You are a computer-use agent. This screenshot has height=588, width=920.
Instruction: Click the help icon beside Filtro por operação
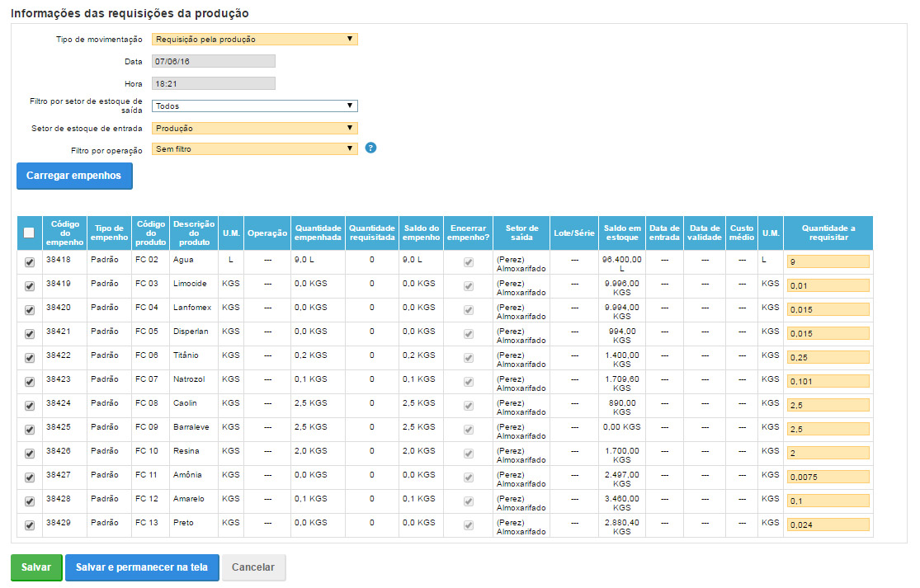click(370, 148)
